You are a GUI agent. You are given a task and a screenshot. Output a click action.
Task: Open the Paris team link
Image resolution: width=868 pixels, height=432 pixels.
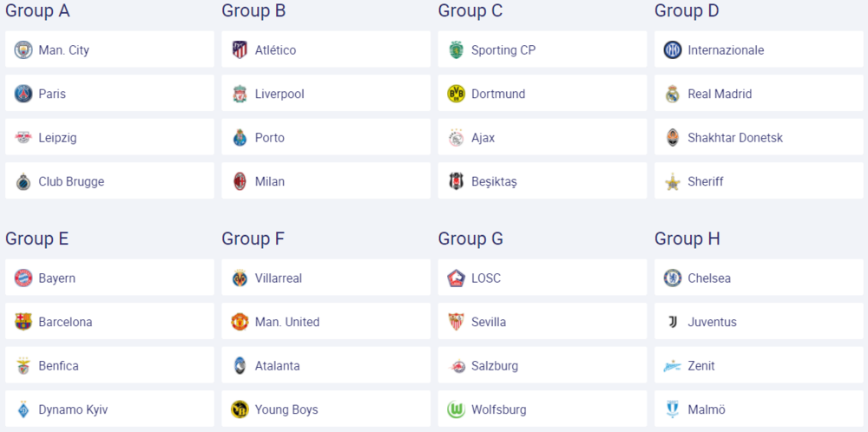[x=52, y=94]
